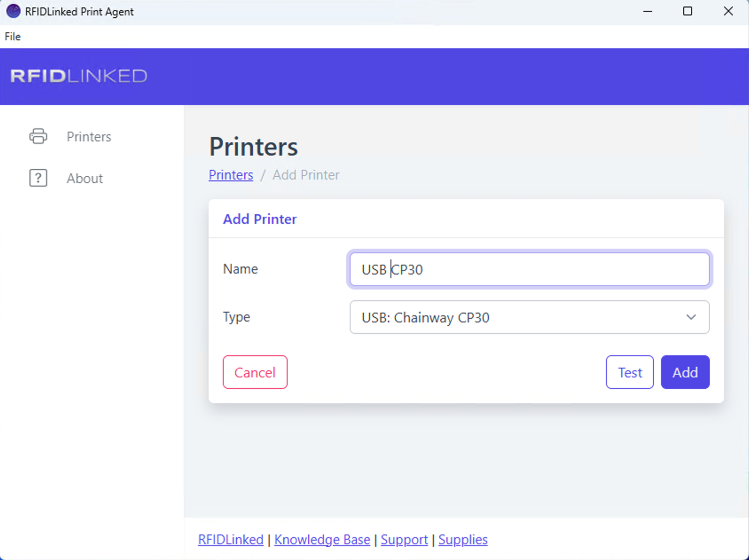Image resolution: width=749 pixels, height=560 pixels.
Task: Click the Add button
Action: pyautogui.click(x=685, y=372)
